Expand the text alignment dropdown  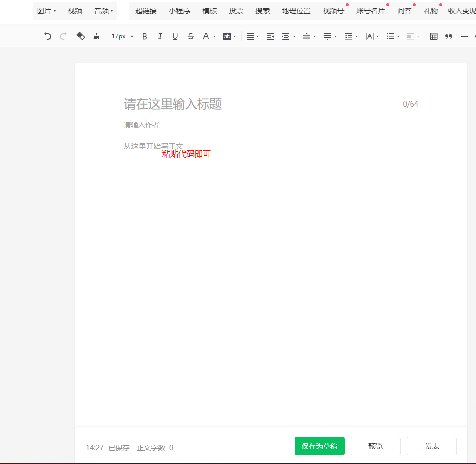click(x=252, y=36)
